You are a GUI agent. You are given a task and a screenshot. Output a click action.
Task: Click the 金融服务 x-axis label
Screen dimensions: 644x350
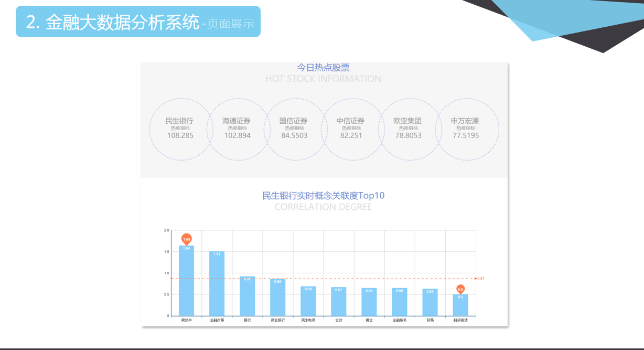click(x=400, y=320)
